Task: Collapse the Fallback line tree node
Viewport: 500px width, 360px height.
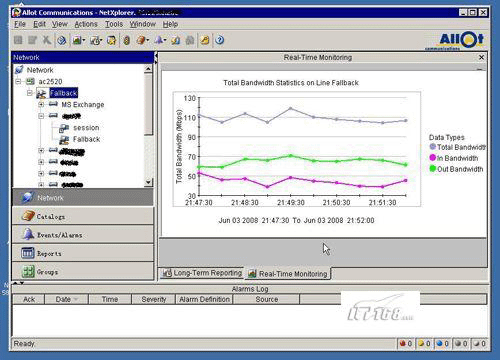Action: pos(30,93)
